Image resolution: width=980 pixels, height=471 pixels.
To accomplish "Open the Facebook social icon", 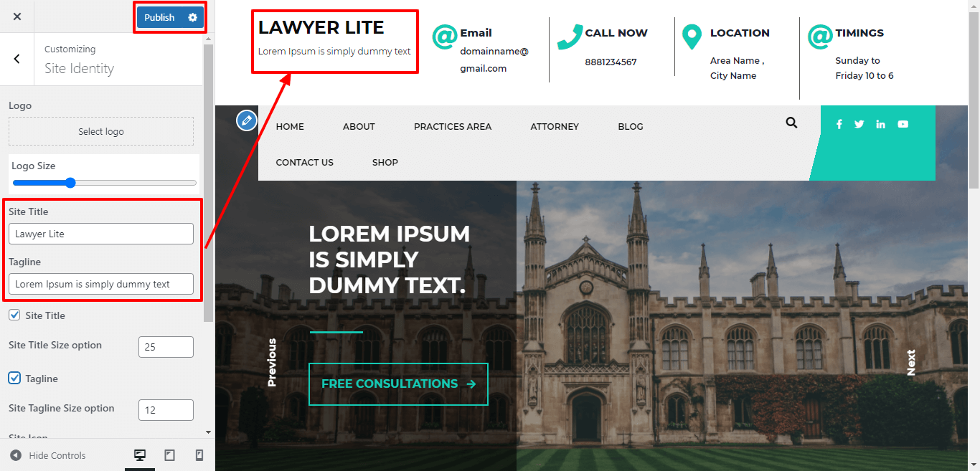I will point(839,124).
